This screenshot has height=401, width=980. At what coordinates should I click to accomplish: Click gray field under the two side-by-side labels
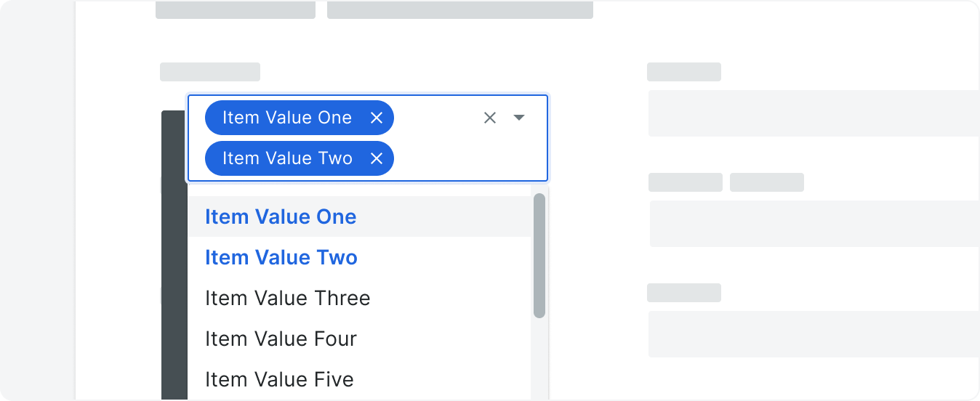coord(814,224)
